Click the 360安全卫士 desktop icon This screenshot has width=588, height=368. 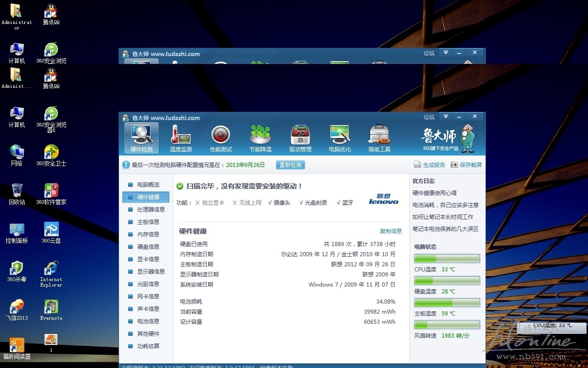point(51,155)
